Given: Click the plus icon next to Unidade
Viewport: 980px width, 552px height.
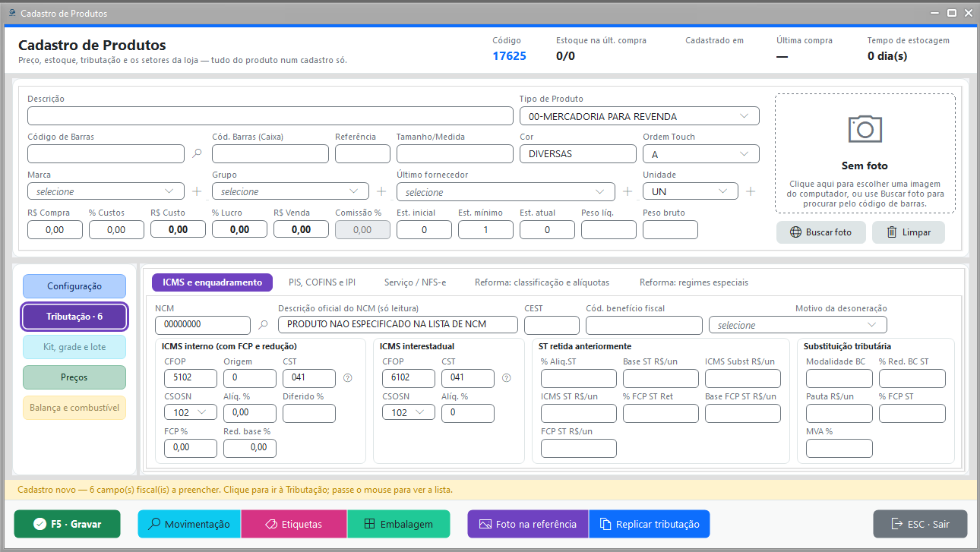Looking at the screenshot, I should point(751,191).
